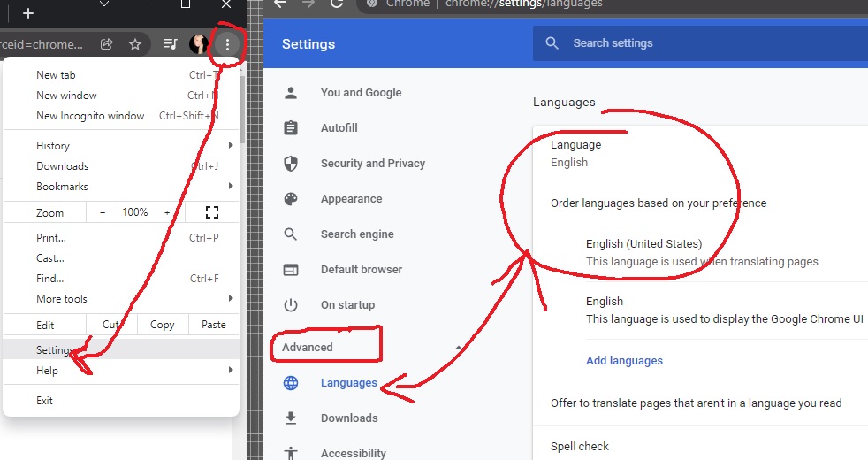
Task: Click the profile avatar picture
Action: click(x=199, y=44)
